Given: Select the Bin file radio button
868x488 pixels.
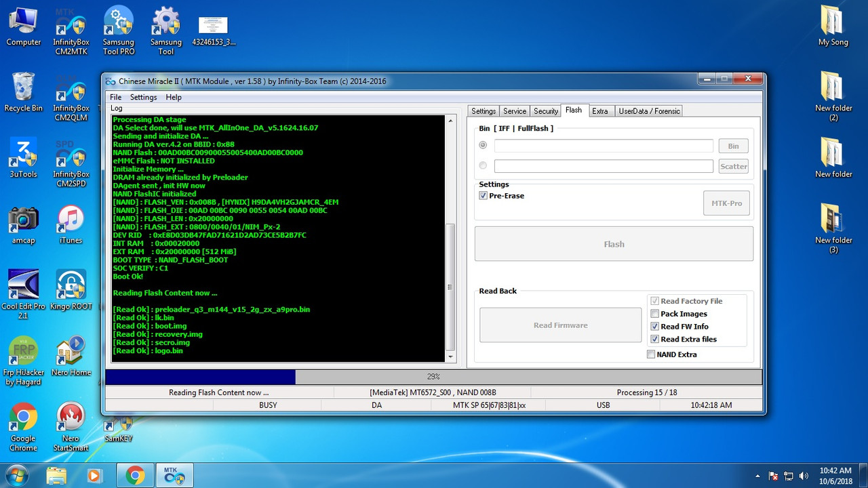Looking at the screenshot, I should tap(483, 145).
